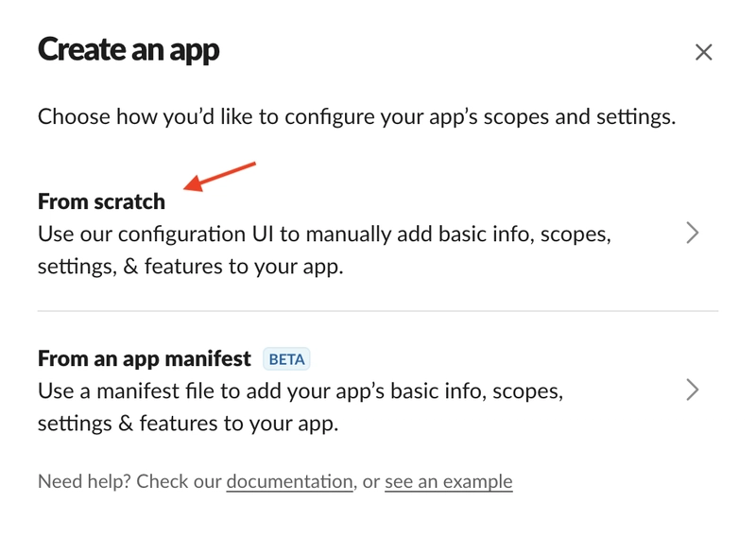This screenshot has width=756, height=537.
Task: Click the red arrow annotation
Action: [x=220, y=177]
